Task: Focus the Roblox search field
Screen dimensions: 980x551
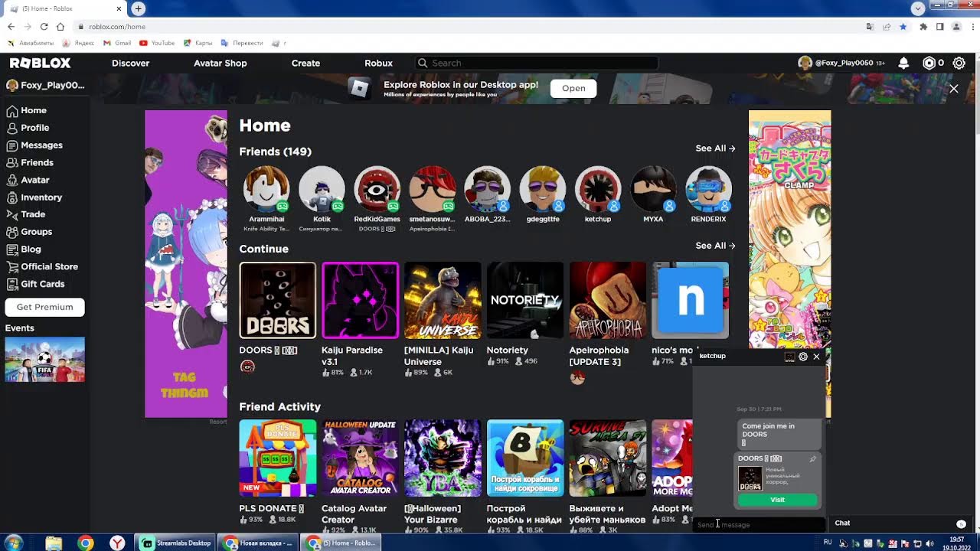Action: [536, 63]
